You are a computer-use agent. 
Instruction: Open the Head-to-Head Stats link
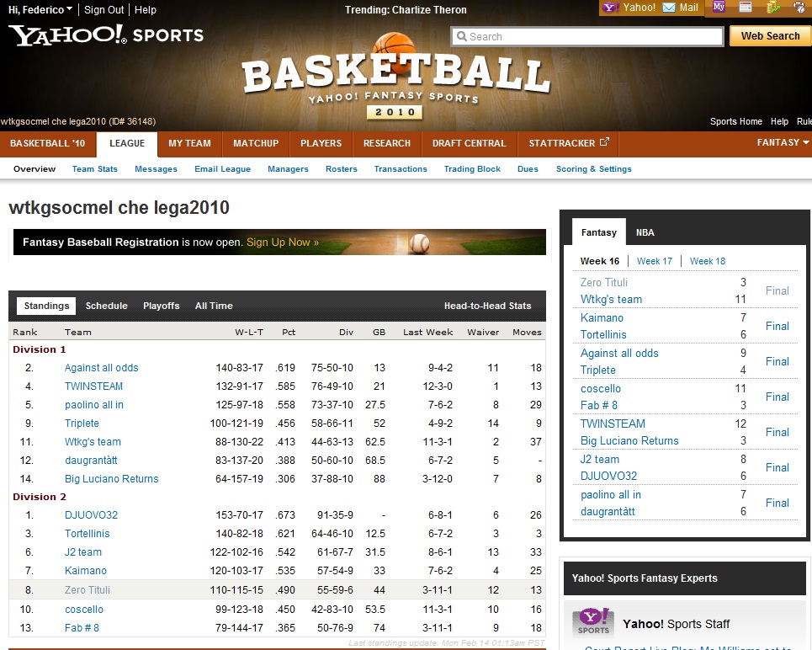[487, 306]
